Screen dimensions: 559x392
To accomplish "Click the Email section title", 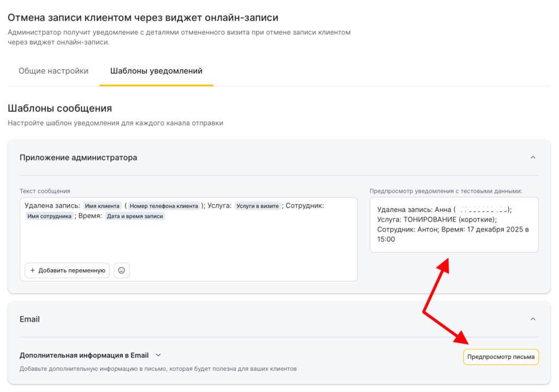I will (x=29, y=319).
